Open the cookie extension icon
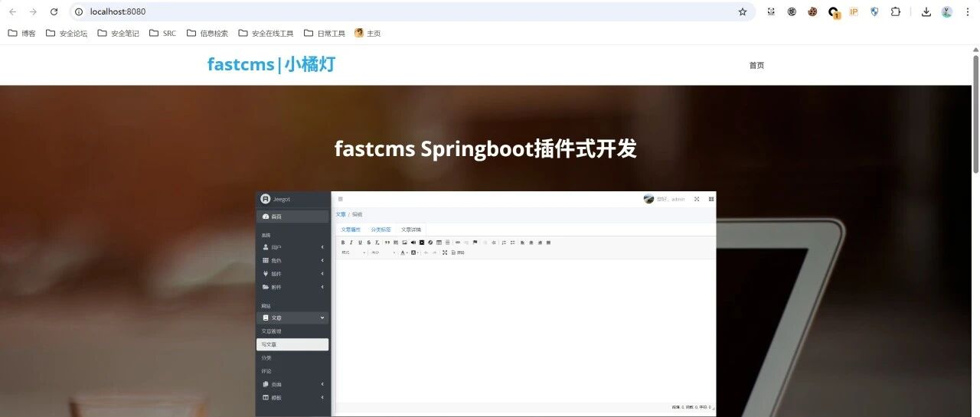This screenshot has height=417, width=980. pyautogui.click(x=812, y=11)
